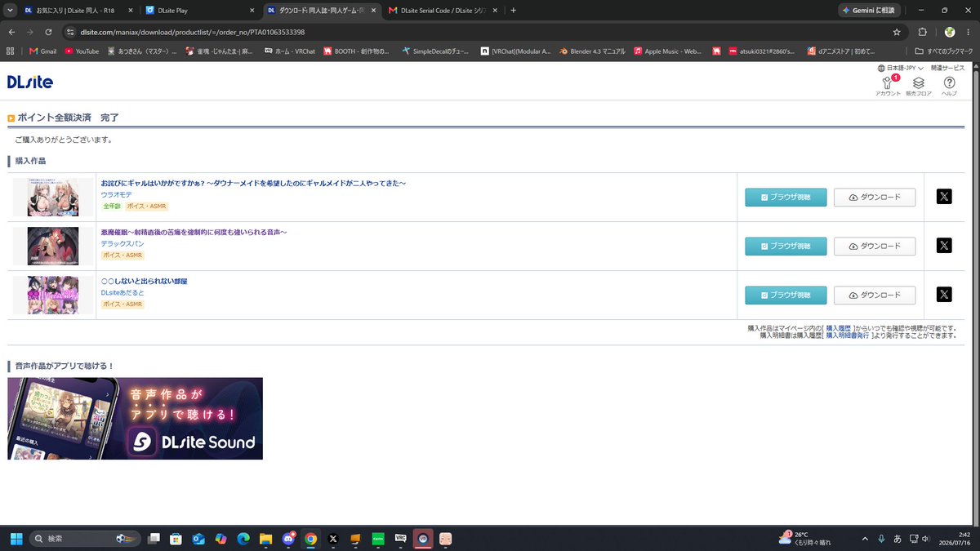Open the YouTube bookmark
980x551 pixels.
pyautogui.click(x=82, y=51)
